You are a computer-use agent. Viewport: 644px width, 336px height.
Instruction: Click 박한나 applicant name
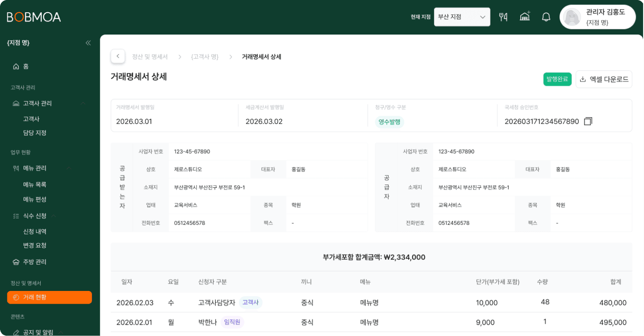pyautogui.click(x=207, y=322)
